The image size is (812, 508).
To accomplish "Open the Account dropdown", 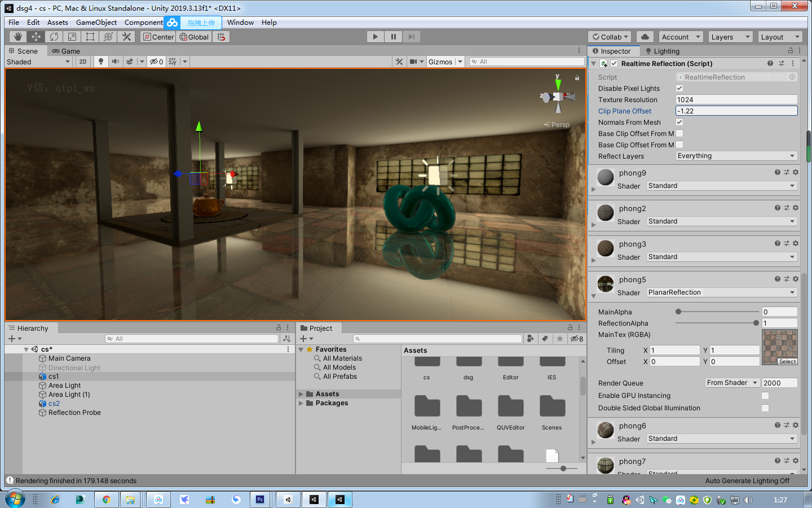I will pos(681,37).
